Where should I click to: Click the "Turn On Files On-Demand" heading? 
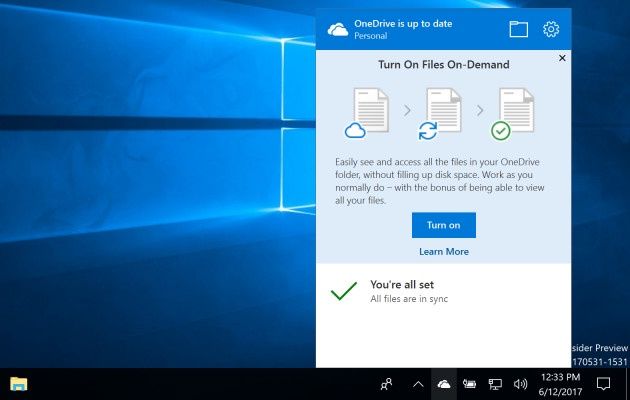pyautogui.click(x=444, y=65)
